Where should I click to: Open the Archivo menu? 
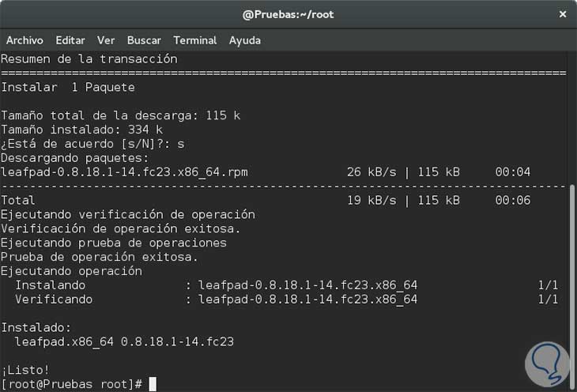[x=25, y=40]
